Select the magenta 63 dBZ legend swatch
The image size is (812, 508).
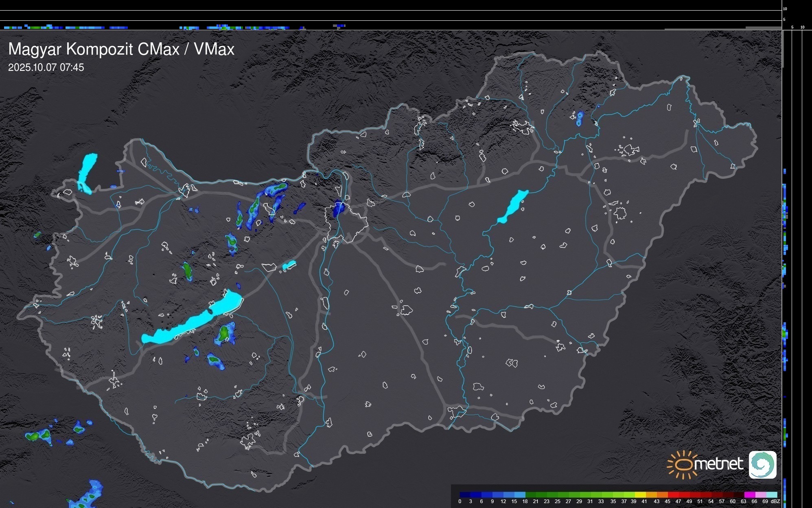[749, 495]
